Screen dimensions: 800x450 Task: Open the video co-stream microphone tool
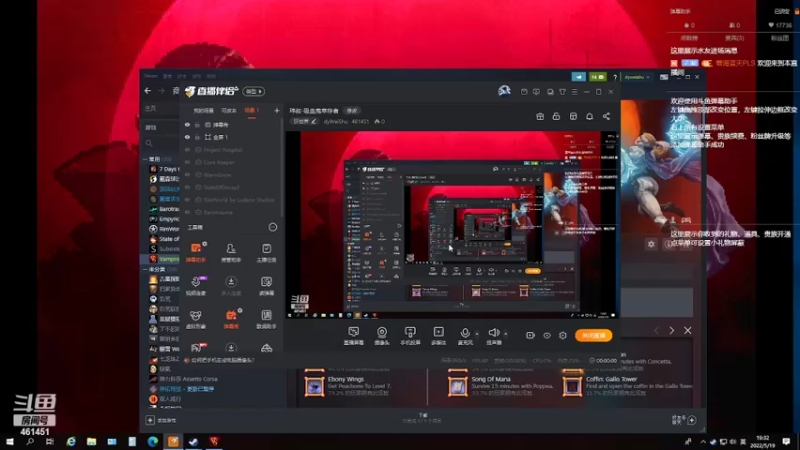pyautogui.click(x=196, y=286)
